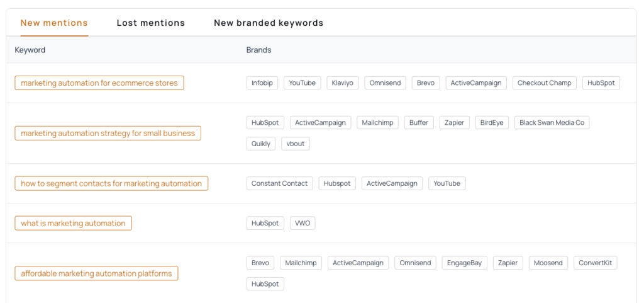Click the Checkout Champ brand tag

[x=545, y=83]
